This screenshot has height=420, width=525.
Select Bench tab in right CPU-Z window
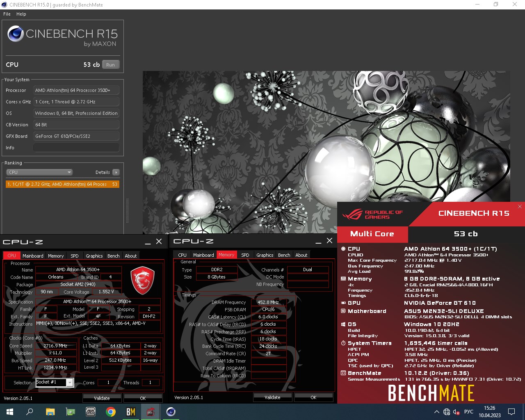pyautogui.click(x=284, y=255)
